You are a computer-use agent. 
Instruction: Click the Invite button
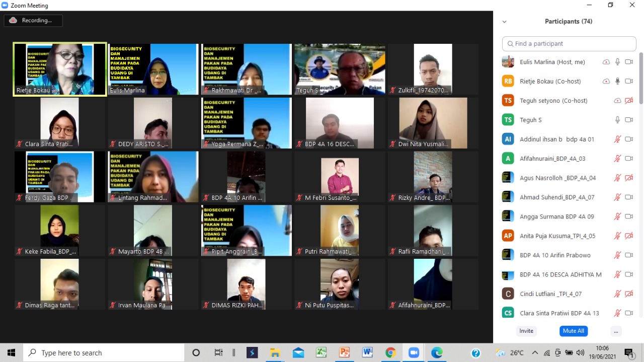[x=526, y=331]
